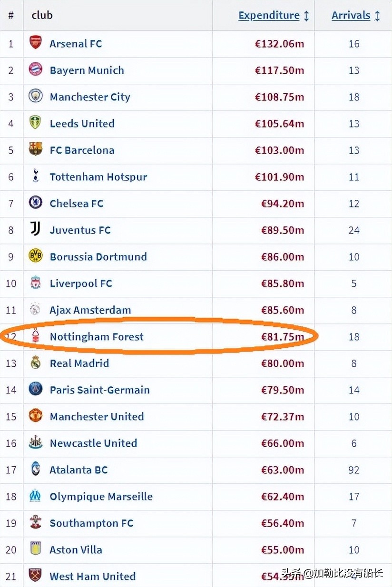The width and height of the screenshot is (392, 587).
Task: Open the Arrivals column header link
Action: click(x=351, y=16)
